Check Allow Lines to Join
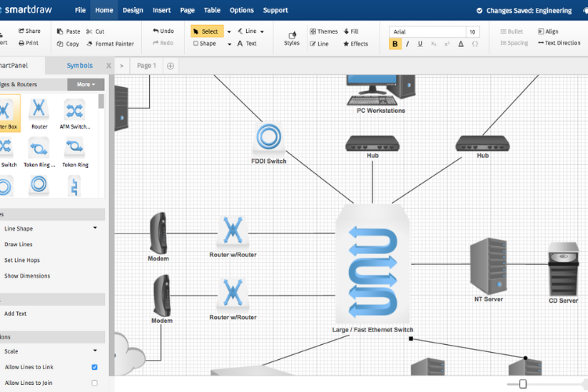The image size is (588, 392). (x=95, y=383)
